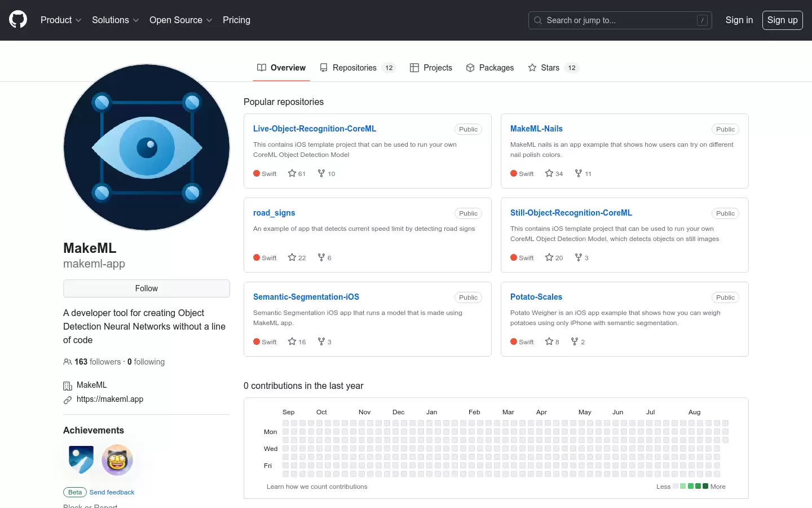Open the https://makeml.app website link
This screenshot has width=812, height=508.
[110, 399]
